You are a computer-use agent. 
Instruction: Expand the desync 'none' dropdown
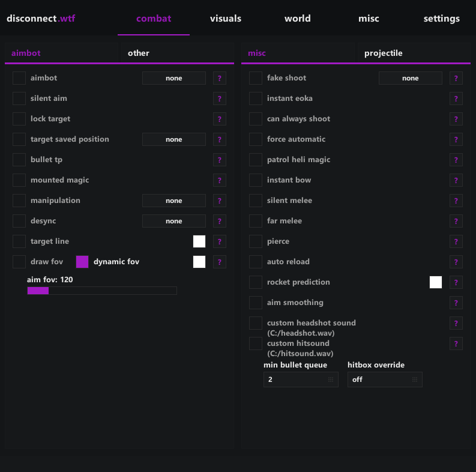point(174,221)
